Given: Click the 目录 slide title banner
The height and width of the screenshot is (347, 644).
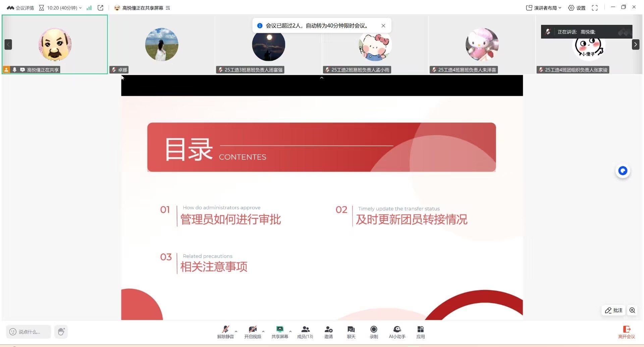Looking at the screenshot, I should click(321, 147).
